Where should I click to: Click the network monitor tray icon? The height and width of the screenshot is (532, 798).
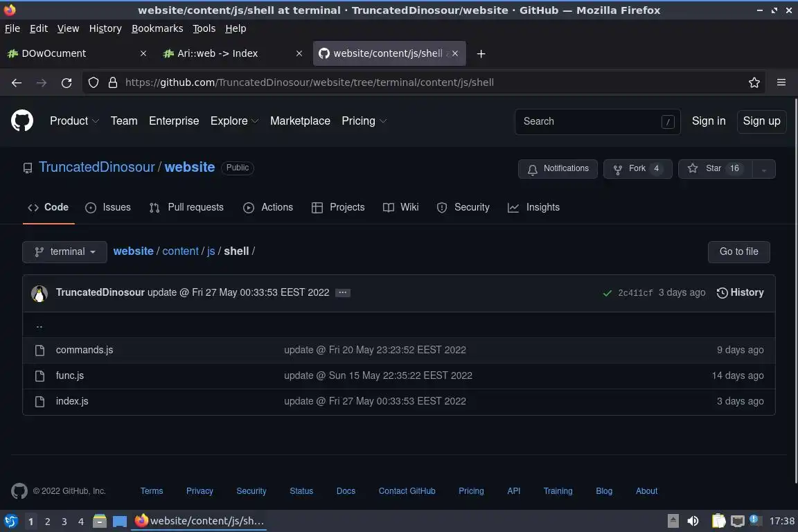point(737,521)
